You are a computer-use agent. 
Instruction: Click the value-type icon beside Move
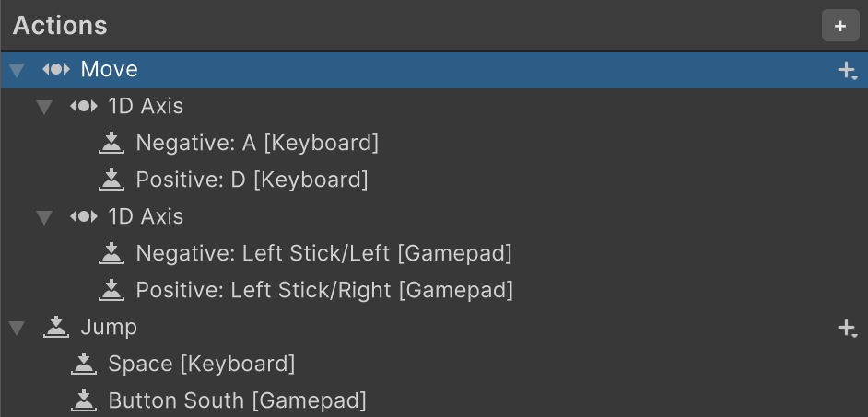[56, 70]
